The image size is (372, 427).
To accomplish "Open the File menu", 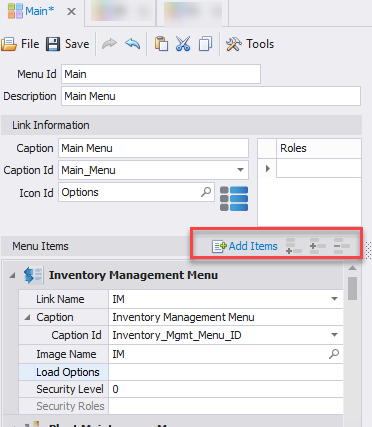I will point(20,44).
